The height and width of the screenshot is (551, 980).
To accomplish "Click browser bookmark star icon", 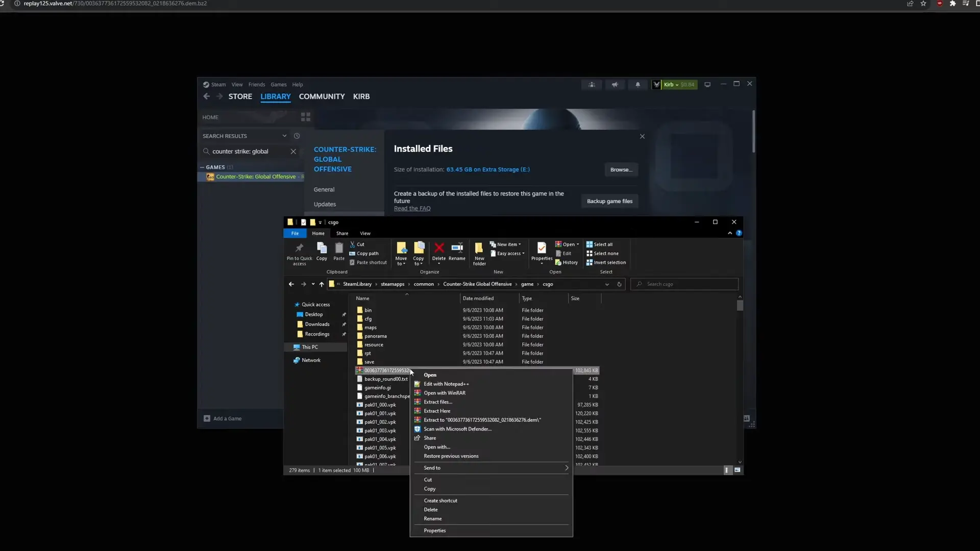I will point(923,4).
